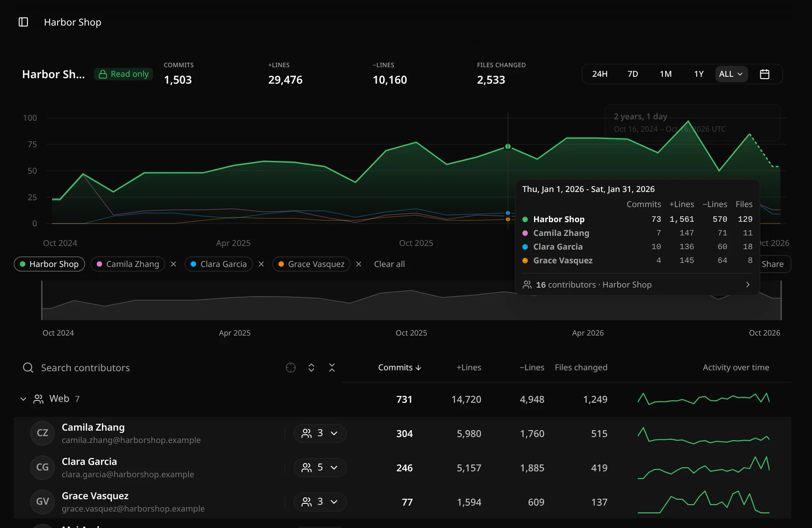The width and height of the screenshot is (812, 528).
Task: Collapse all contributor groups icon
Action: [x=332, y=368]
